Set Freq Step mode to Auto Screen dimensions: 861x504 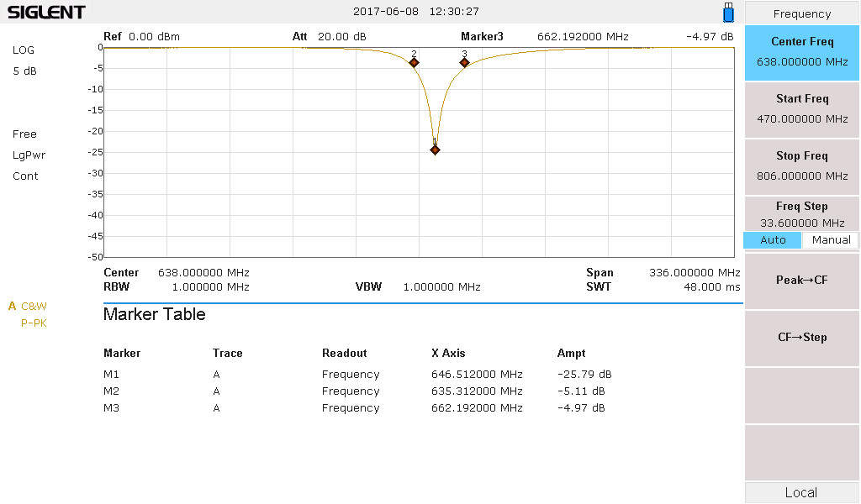click(x=773, y=239)
